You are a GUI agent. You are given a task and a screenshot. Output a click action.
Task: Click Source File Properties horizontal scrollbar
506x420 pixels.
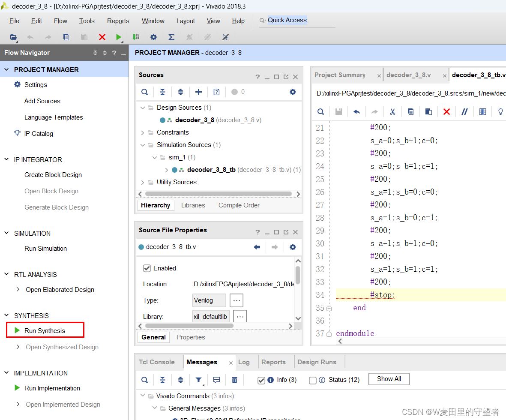coord(189,326)
